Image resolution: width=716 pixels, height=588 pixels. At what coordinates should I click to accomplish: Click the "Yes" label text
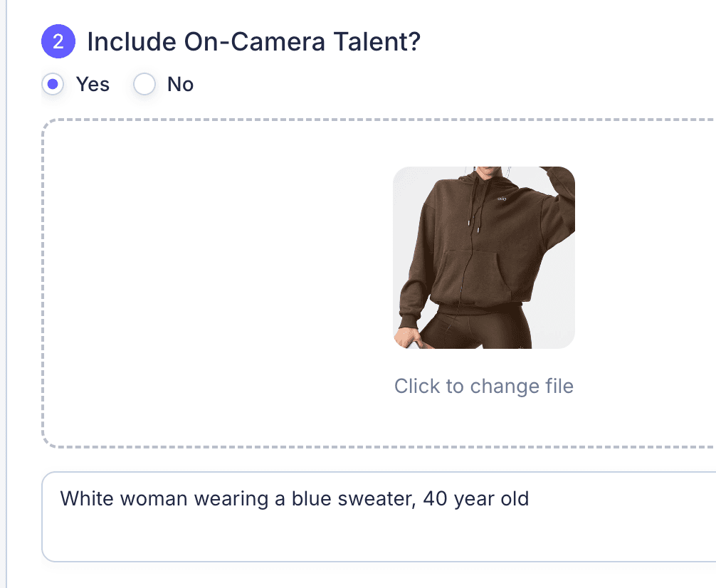tap(93, 85)
